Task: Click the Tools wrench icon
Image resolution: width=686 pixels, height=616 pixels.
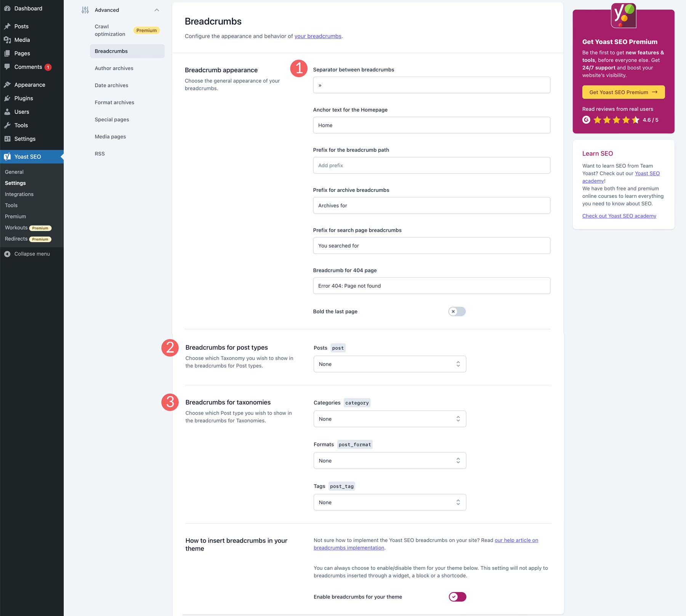Action: tap(7, 125)
